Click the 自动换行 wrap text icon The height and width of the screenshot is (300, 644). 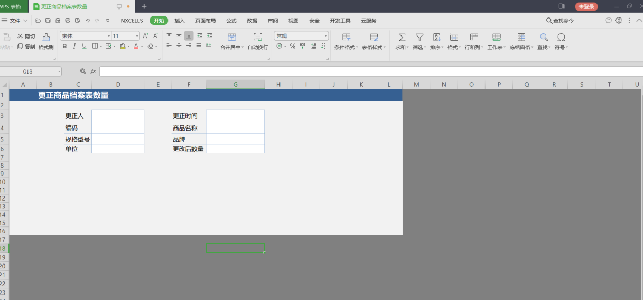tap(258, 38)
